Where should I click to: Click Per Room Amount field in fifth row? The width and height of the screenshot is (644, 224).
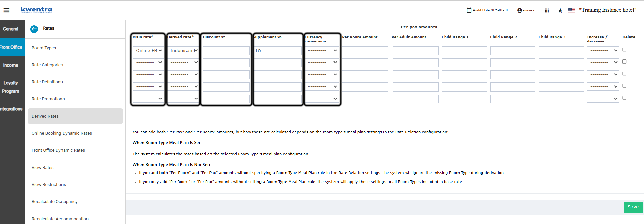coord(365,99)
